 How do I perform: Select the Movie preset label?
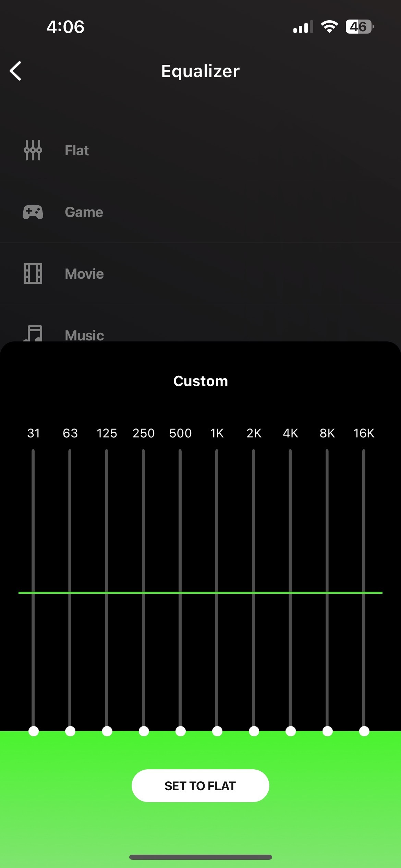(x=84, y=274)
